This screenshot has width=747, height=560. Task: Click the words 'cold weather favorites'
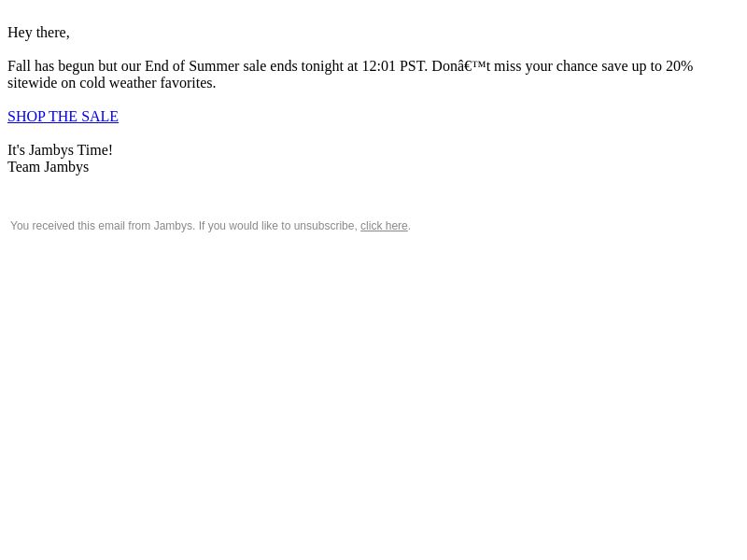click(148, 83)
